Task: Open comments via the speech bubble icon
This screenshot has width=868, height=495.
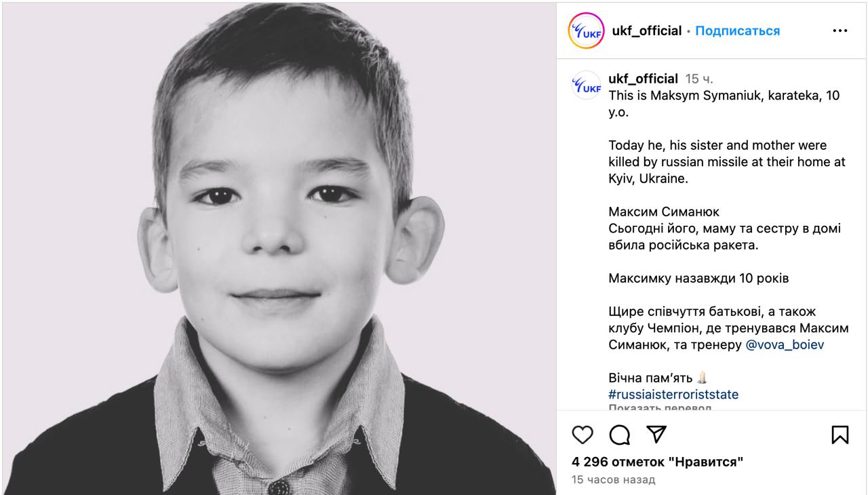Action: (x=619, y=435)
